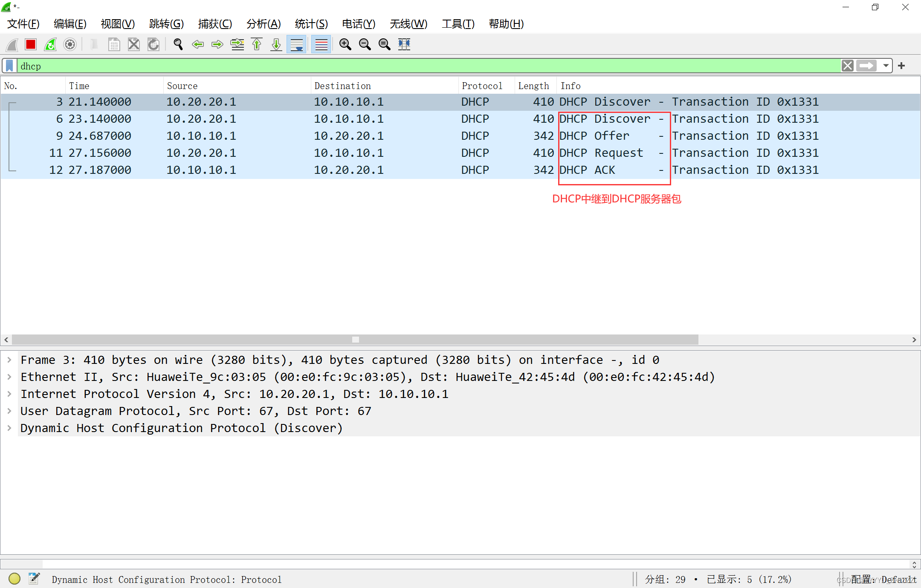Open the 分析(A) menu

pyautogui.click(x=264, y=24)
